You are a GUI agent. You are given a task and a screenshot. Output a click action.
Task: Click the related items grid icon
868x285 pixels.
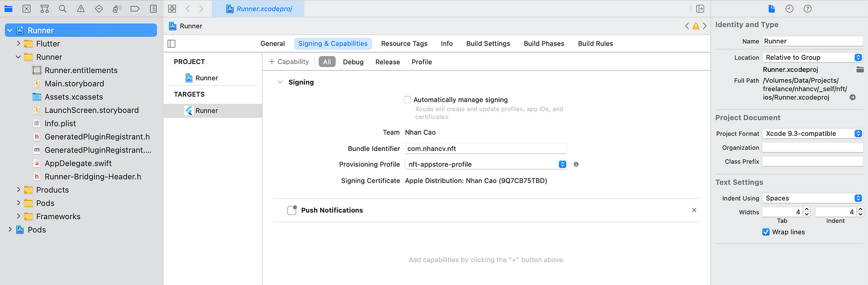[172, 9]
